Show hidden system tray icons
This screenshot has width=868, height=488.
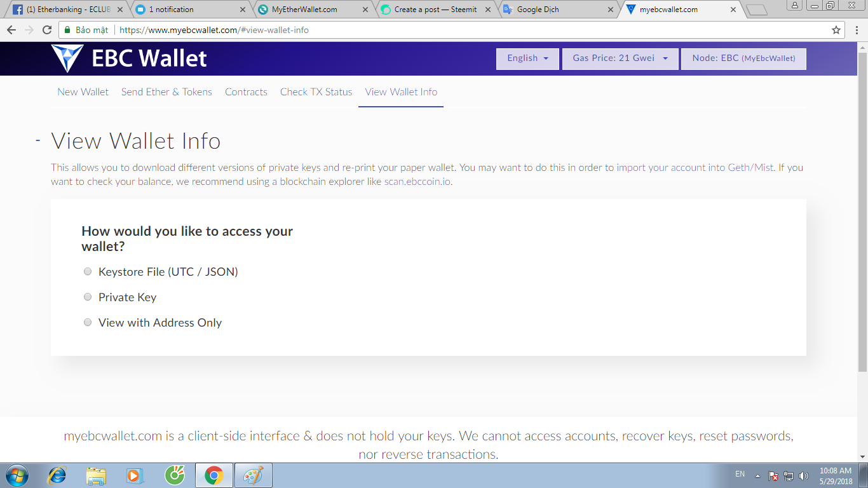click(x=757, y=476)
